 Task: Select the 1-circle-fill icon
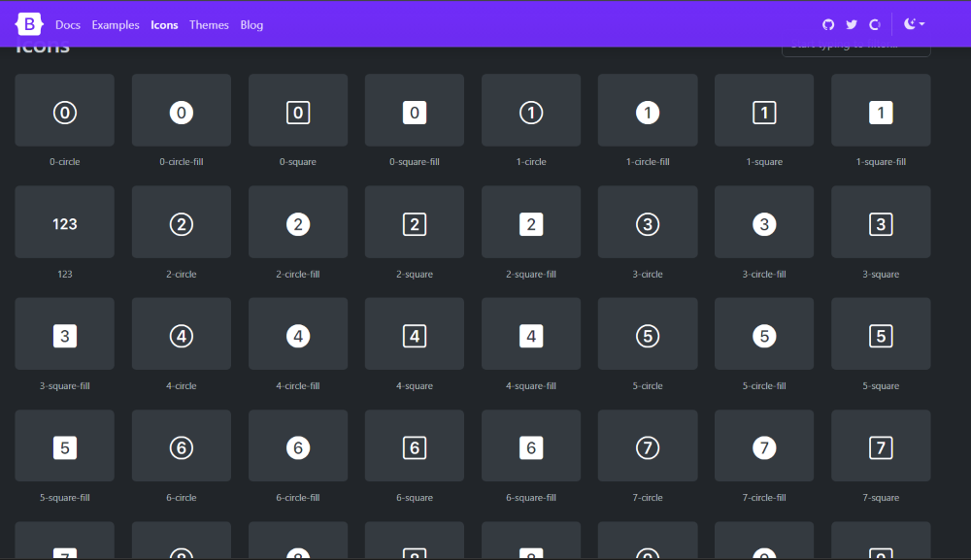point(648,110)
